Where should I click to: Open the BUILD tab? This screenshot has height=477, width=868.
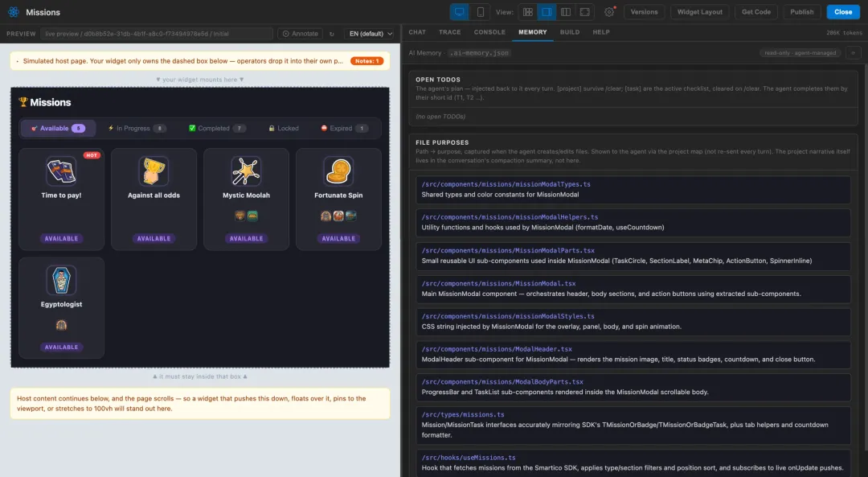pyautogui.click(x=570, y=32)
